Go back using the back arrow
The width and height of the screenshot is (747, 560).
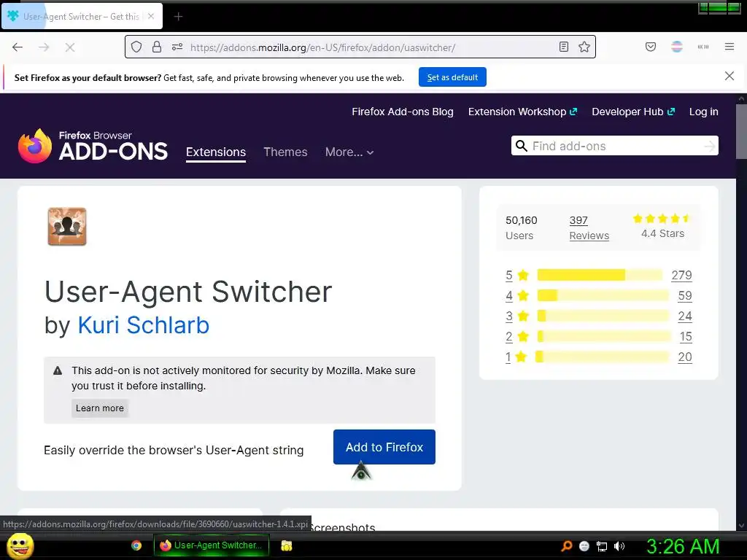(18, 47)
